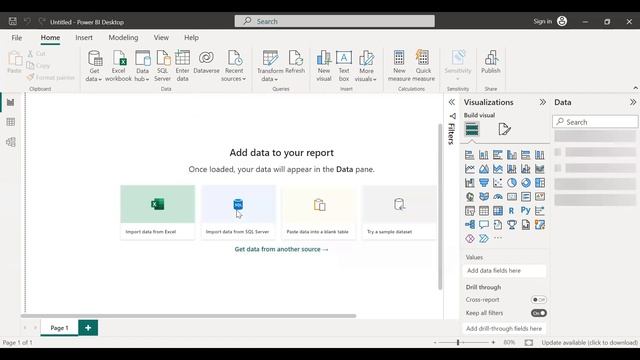The height and width of the screenshot is (360, 640).
Task: Toggle the Keep all filters switch
Action: point(539,313)
